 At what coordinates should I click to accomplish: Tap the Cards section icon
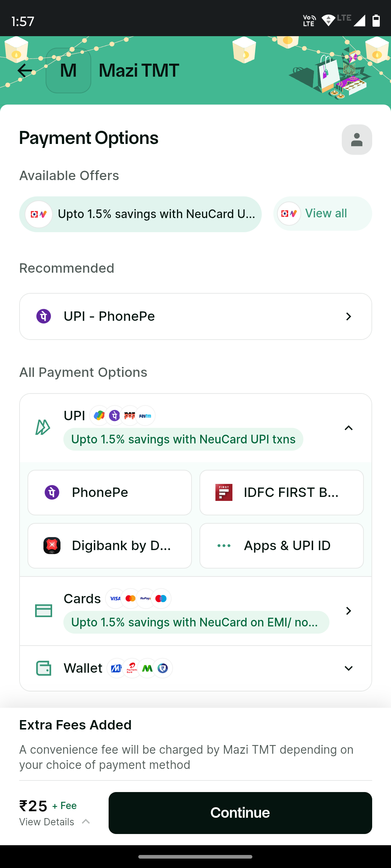[43, 611]
